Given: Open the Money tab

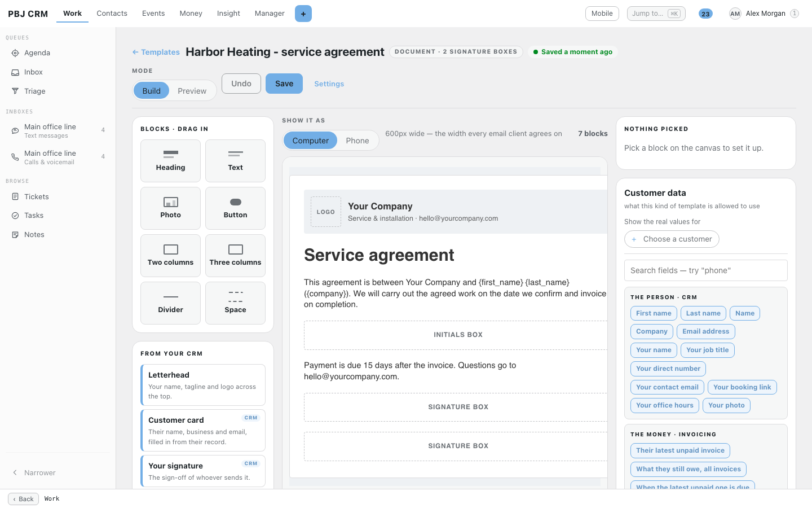Looking at the screenshot, I should (x=191, y=14).
